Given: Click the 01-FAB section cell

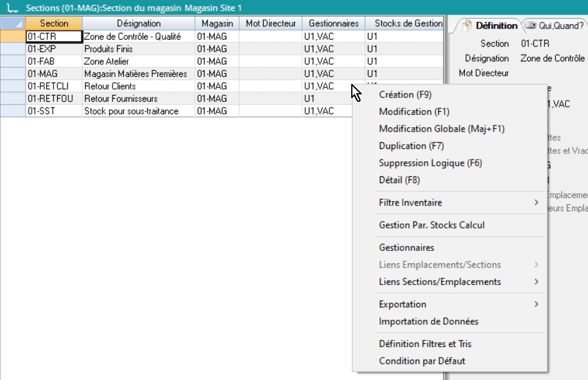Looking at the screenshot, I should 53,61.
